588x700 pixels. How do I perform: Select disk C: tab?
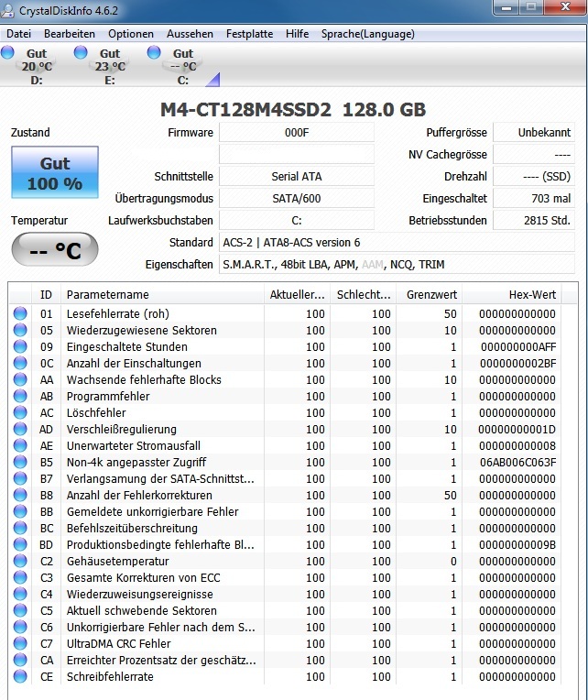point(183,67)
